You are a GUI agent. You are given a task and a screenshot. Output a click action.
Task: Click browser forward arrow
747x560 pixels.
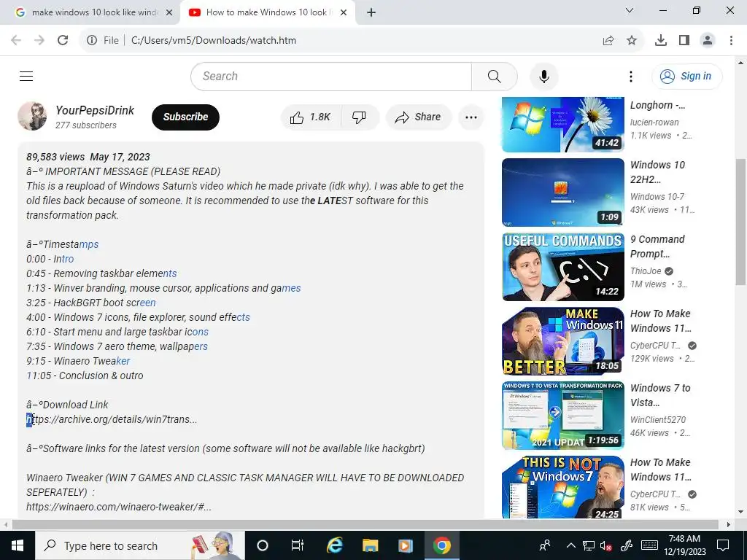pyautogui.click(x=39, y=41)
